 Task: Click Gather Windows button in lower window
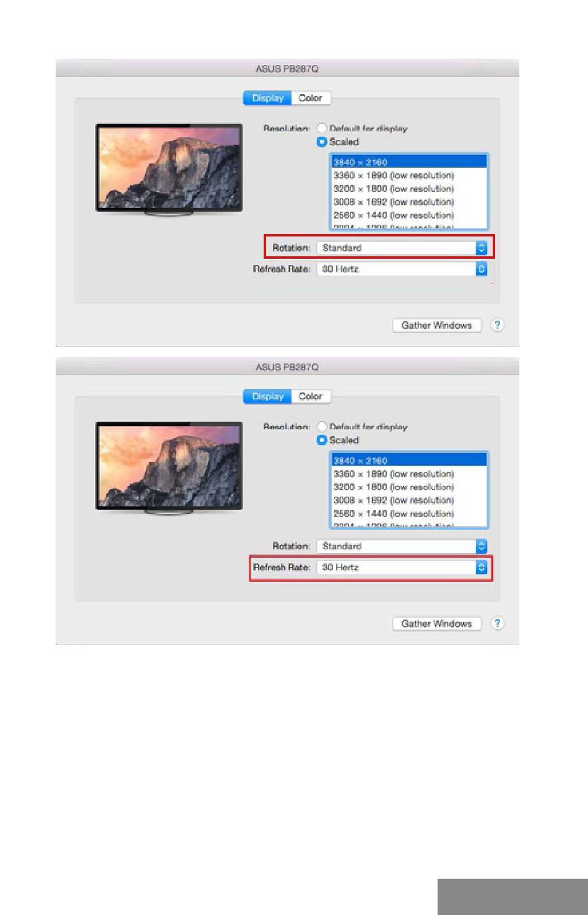coord(437,623)
